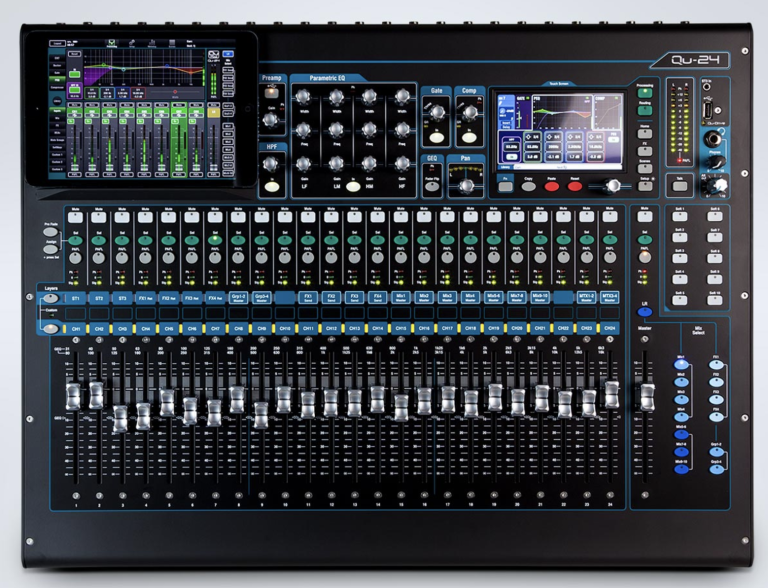The height and width of the screenshot is (588, 768).
Task: Enable PAFL on channel 1
Action: [x=75, y=258]
